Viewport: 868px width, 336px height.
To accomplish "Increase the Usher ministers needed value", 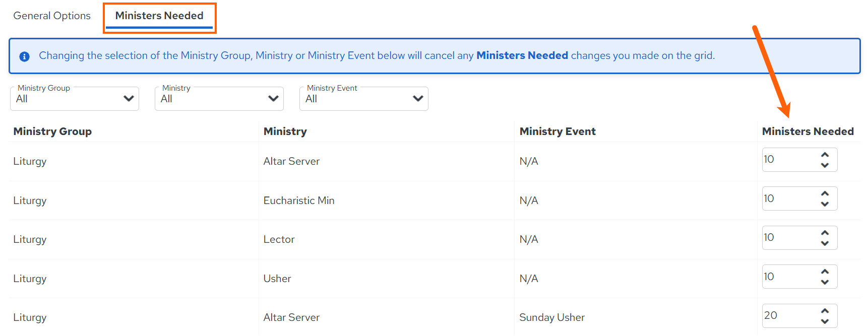I will pos(825,272).
